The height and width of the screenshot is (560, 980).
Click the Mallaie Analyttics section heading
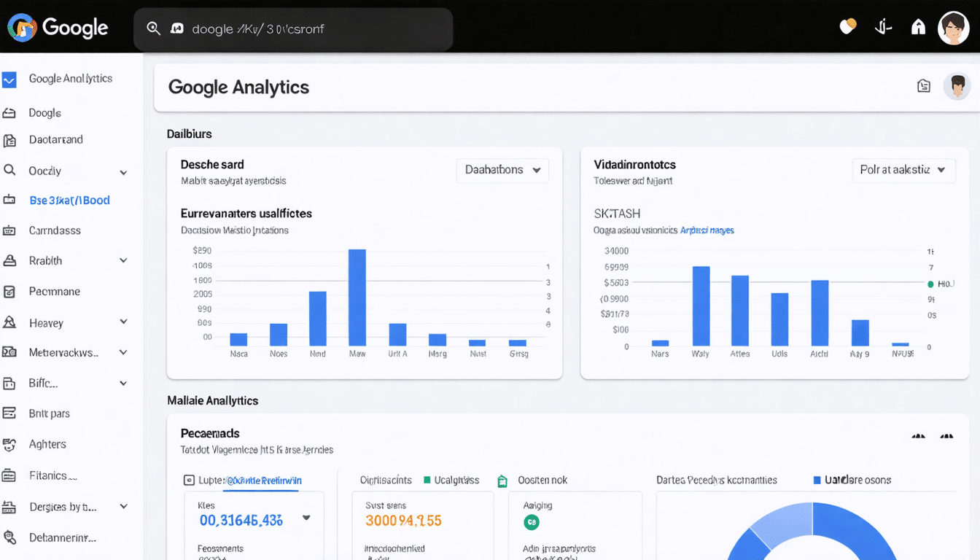pyautogui.click(x=212, y=401)
